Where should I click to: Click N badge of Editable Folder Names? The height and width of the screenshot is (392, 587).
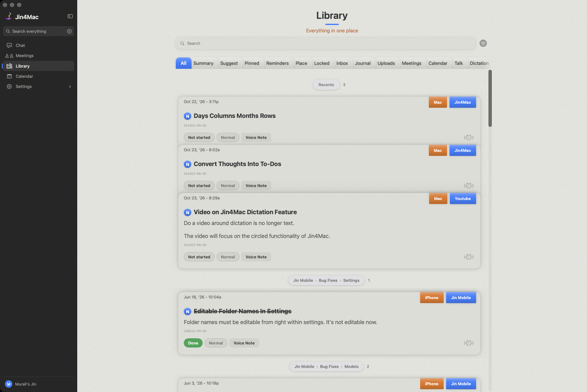point(188,311)
